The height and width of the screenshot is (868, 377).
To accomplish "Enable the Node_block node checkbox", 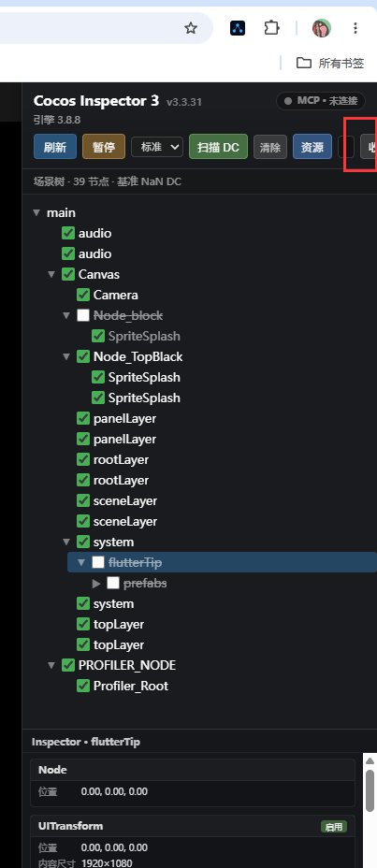I will click(83, 315).
